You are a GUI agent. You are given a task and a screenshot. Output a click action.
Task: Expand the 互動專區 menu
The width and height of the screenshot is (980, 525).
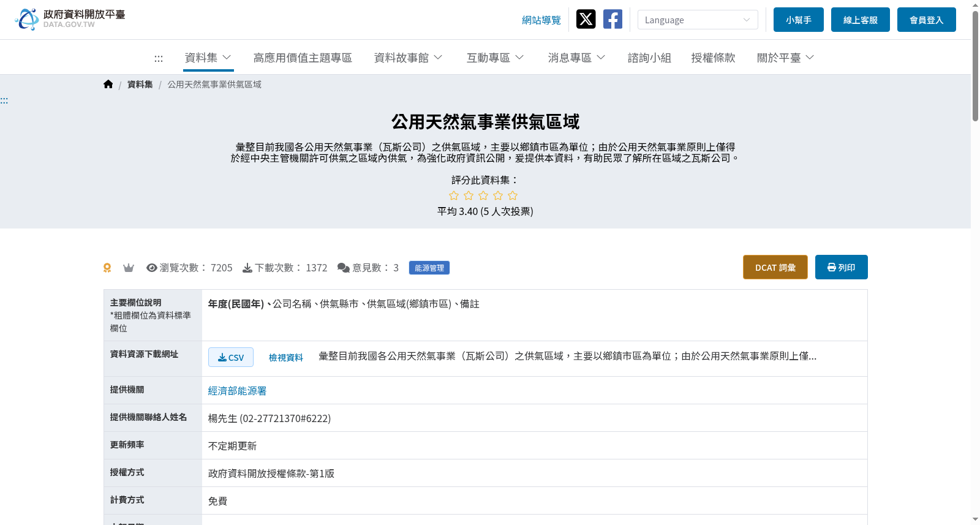pos(495,58)
